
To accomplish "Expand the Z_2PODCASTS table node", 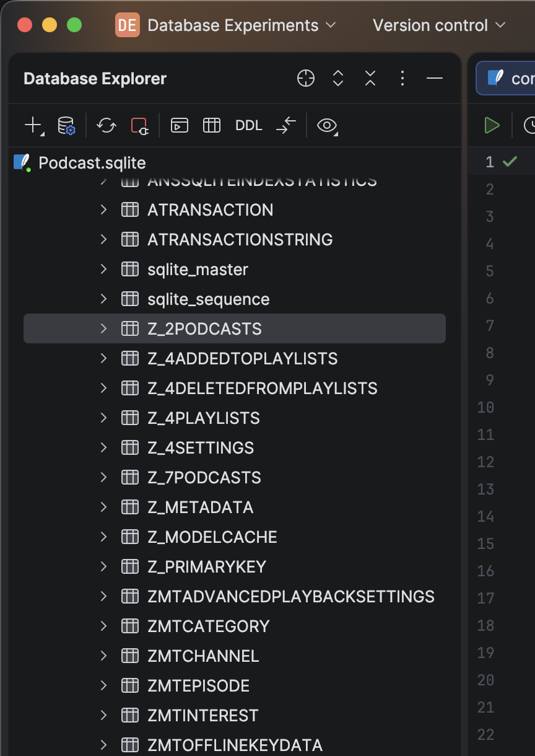I will (x=103, y=328).
